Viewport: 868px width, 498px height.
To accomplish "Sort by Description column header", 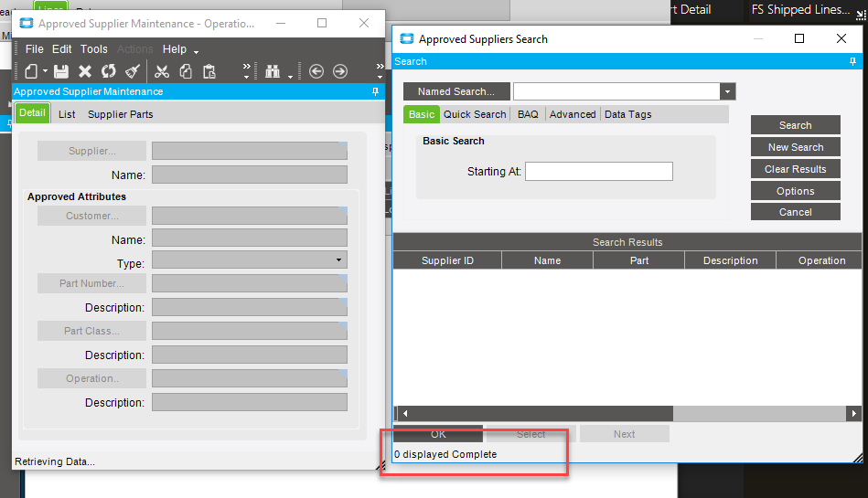I will (x=730, y=260).
